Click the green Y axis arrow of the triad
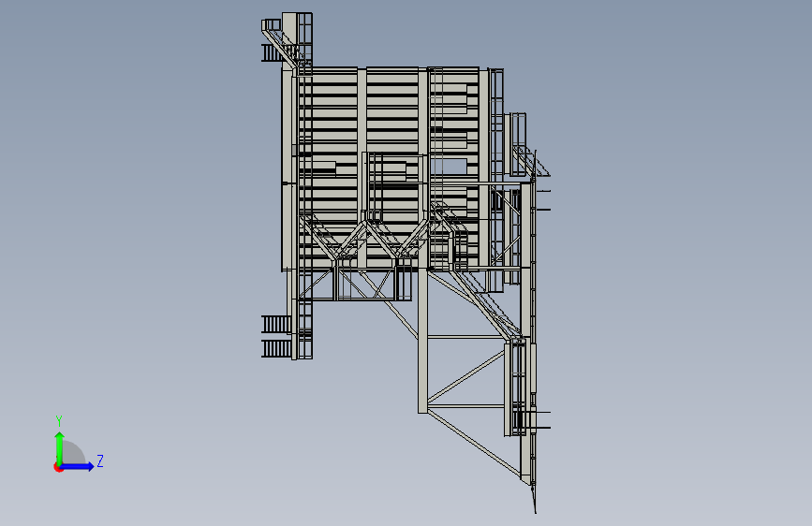The height and width of the screenshot is (526, 812). [x=60, y=448]
